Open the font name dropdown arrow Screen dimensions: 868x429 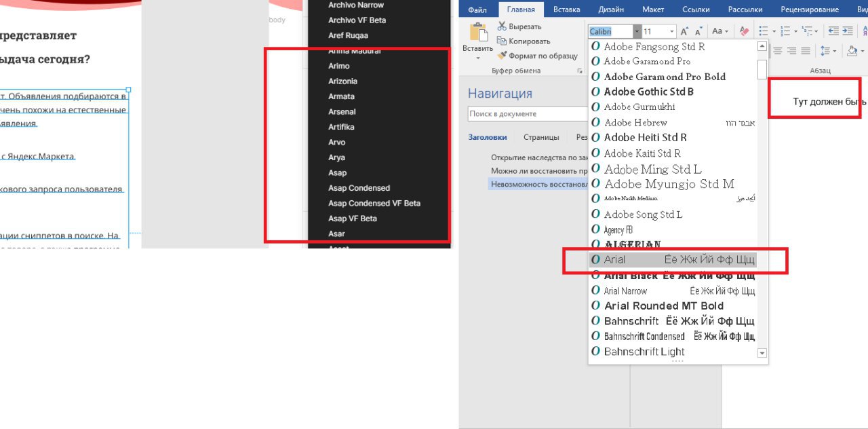tap(637, 31)
